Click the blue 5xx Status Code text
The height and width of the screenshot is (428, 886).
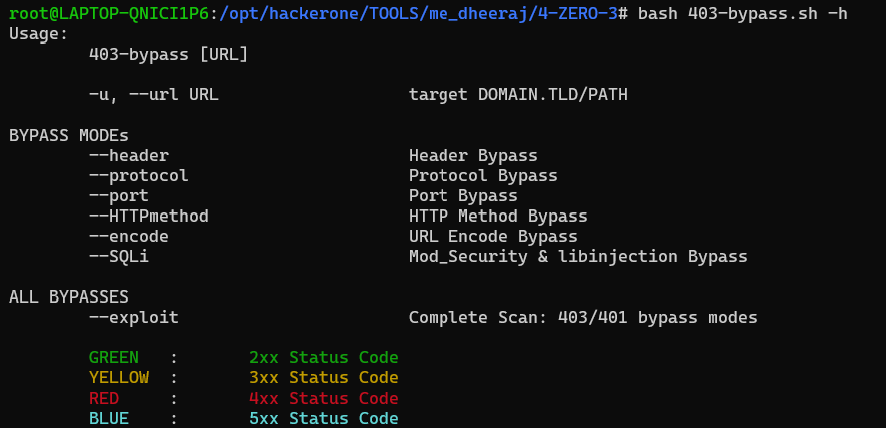coord(324,419)
